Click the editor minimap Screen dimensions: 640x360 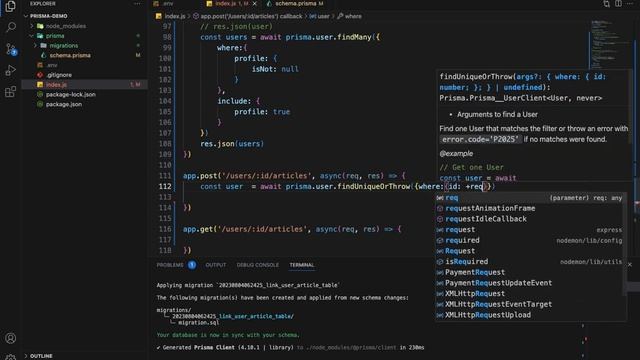(x=610, y=44)
